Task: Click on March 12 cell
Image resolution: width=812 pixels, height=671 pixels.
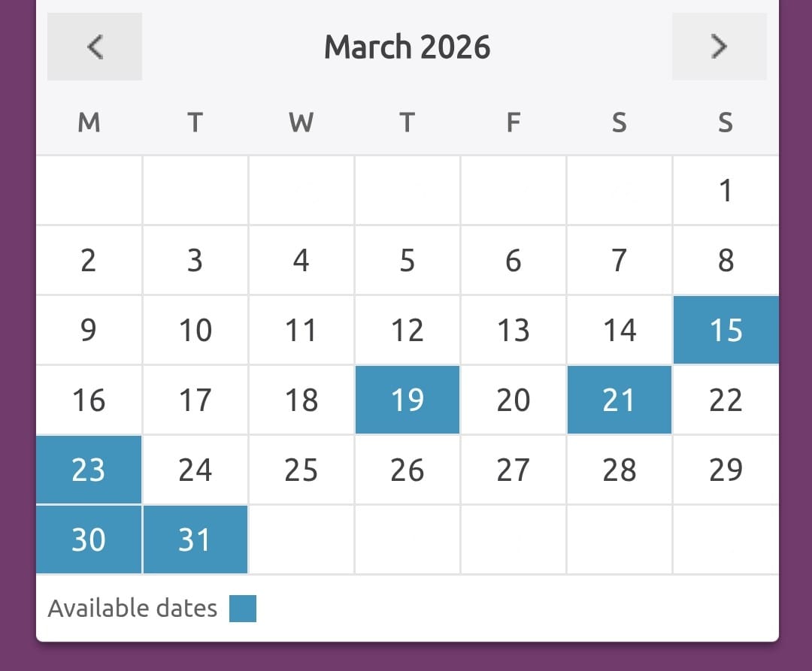Action: point(408,331)
